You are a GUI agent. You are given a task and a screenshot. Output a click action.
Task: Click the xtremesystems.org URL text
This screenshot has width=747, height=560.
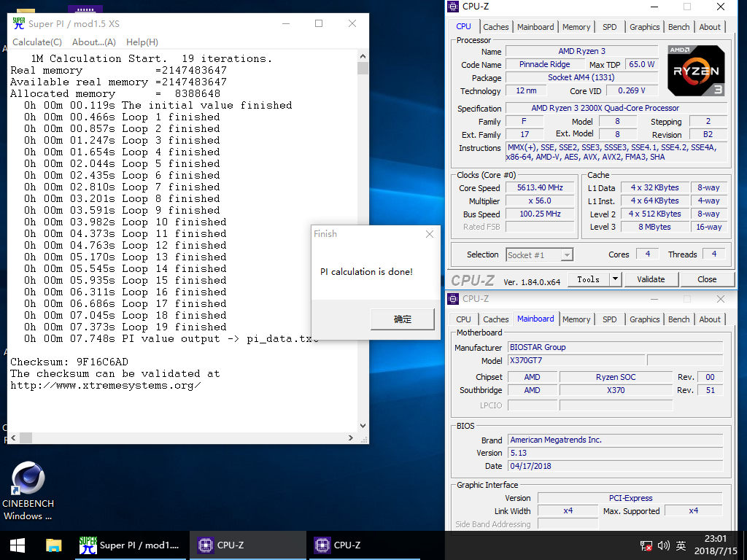(x=105, y=385)
